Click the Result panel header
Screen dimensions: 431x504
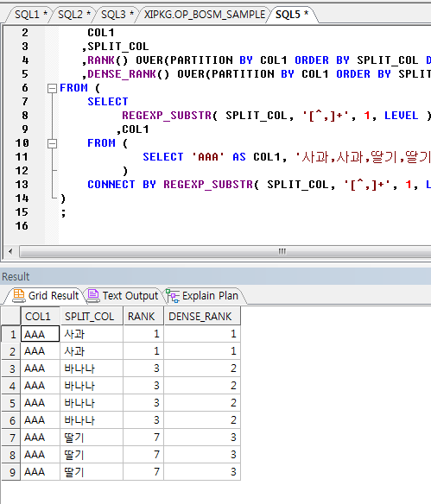[216, 276]
